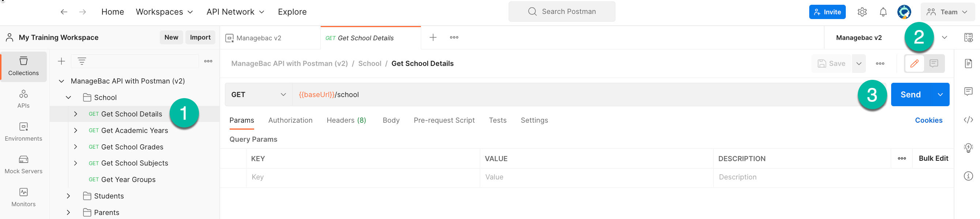The image size is (980, 219).
Task: Collapse the School folder
Action: click(68, 97)
